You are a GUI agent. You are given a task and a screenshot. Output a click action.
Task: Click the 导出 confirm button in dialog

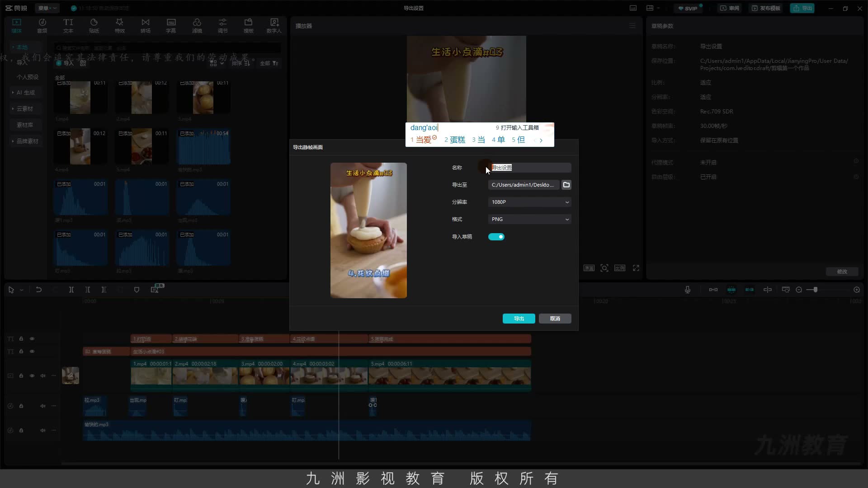click(519, 319)
